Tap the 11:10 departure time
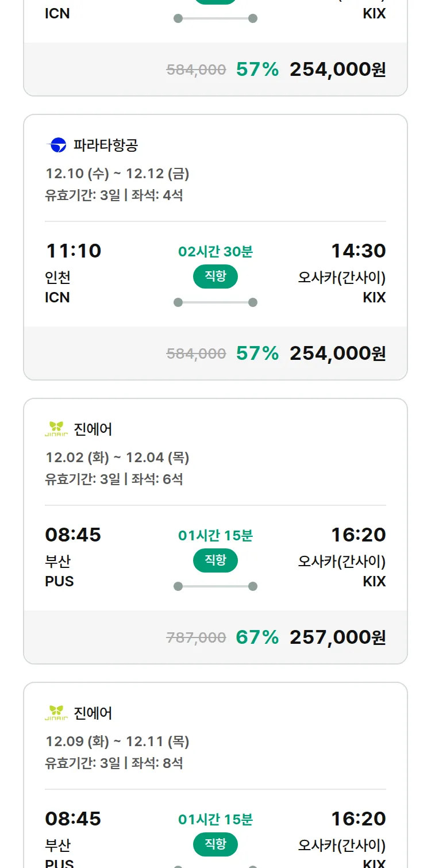This screenshot has height=868, width=431. [73, 251]
